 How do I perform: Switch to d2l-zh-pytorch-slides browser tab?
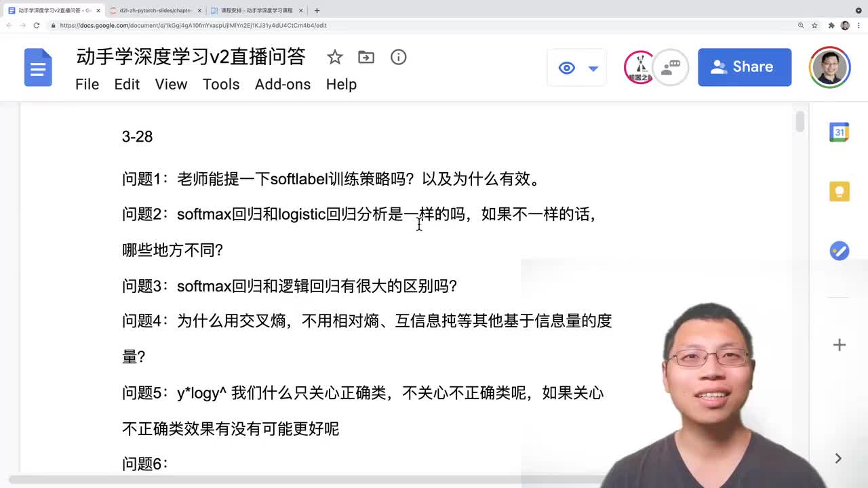[x=156, y=10]
